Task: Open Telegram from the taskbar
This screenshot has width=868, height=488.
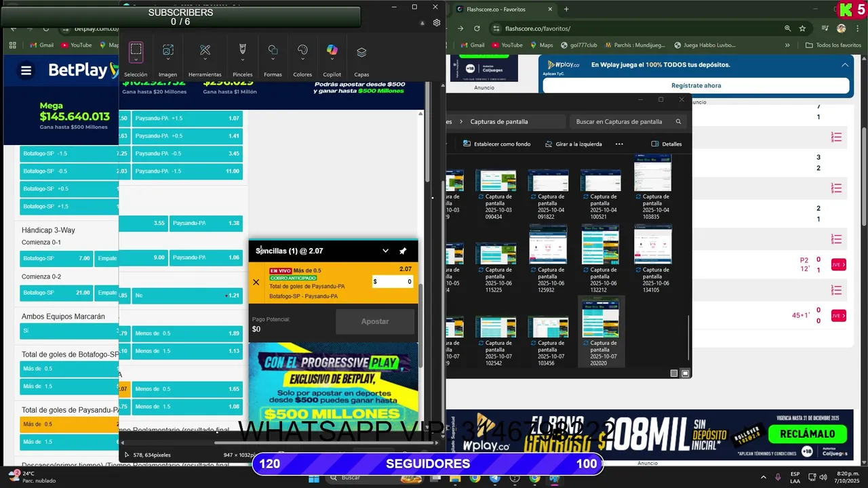Action: (x=494, y=478)
